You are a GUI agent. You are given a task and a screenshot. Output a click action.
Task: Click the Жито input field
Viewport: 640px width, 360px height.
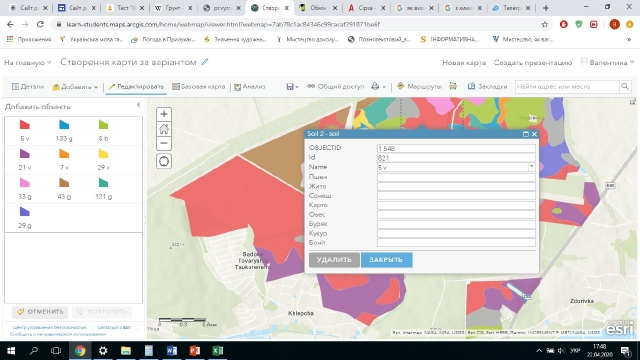[456, 187]
